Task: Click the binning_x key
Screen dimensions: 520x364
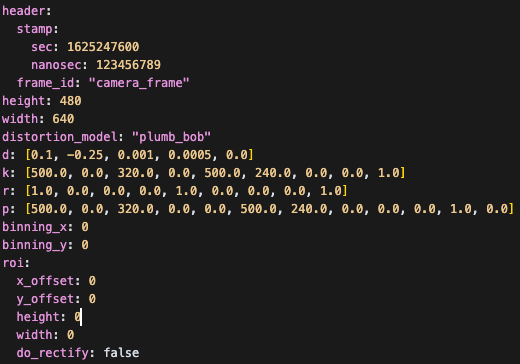Action: [34, 227]
